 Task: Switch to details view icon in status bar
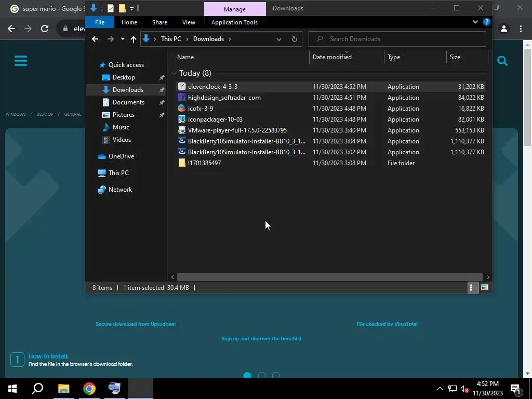click(472, 287)
